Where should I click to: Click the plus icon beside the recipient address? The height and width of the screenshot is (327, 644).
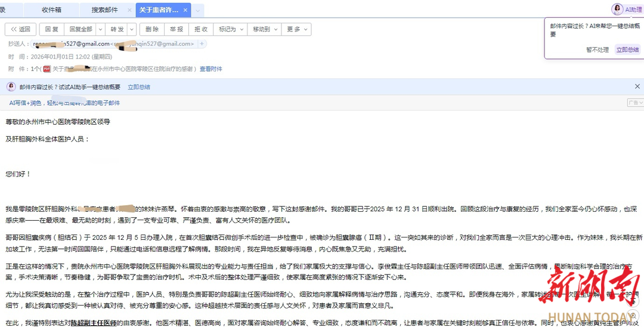point(202,44)
